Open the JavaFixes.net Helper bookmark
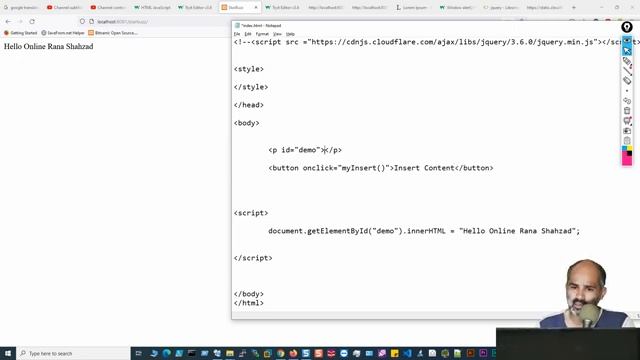640x360 pixels. [x=63, y=33]
